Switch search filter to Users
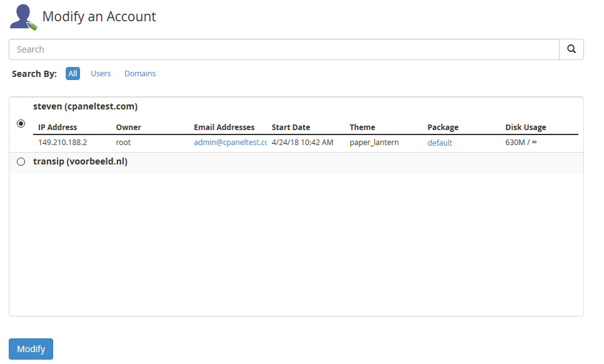This screenshot has width=604, height=364. click(x=101, y=74)
